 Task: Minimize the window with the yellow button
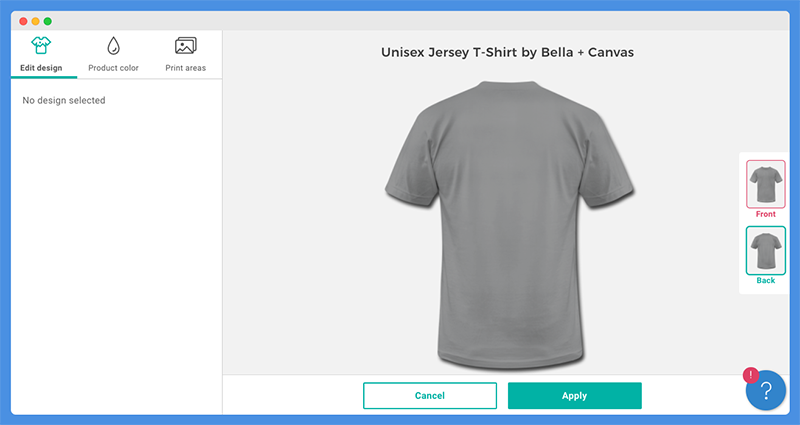[35, 21]
